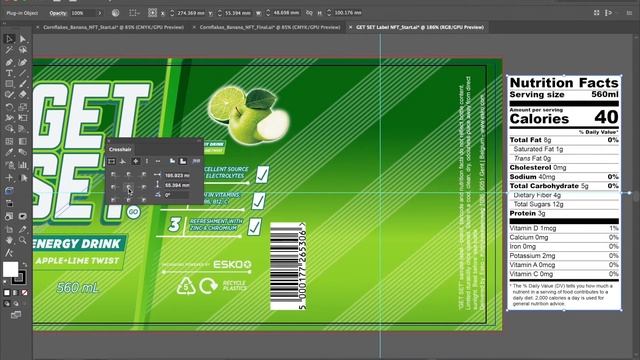Select the Shape Builder tool
This screenshot has height=360, width=640.
point(9,129)
